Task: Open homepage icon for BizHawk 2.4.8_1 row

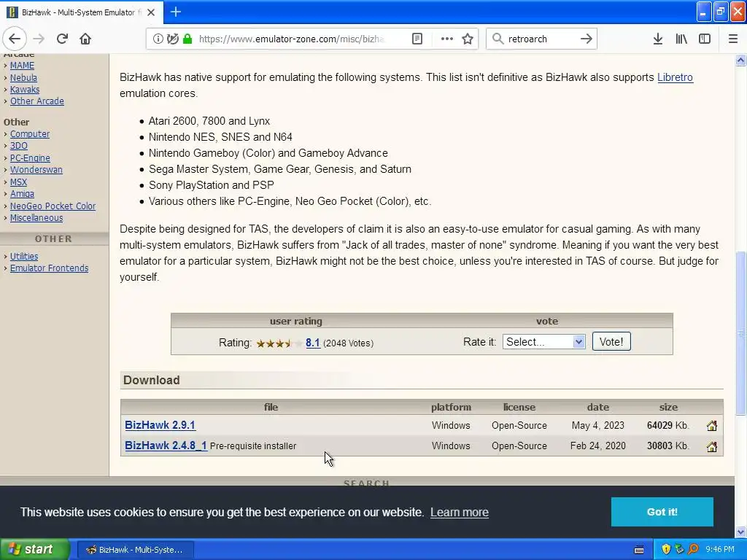Action: 712,447
